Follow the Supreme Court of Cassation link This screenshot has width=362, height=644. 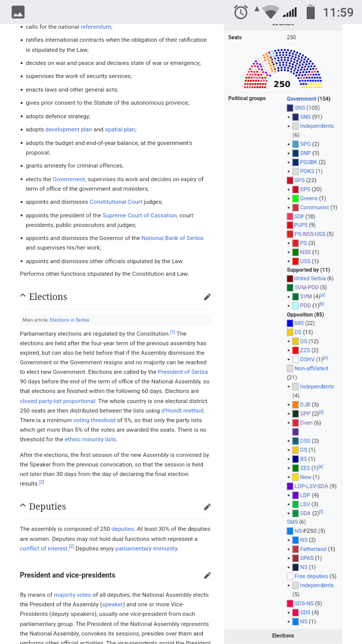coord(140,215)
